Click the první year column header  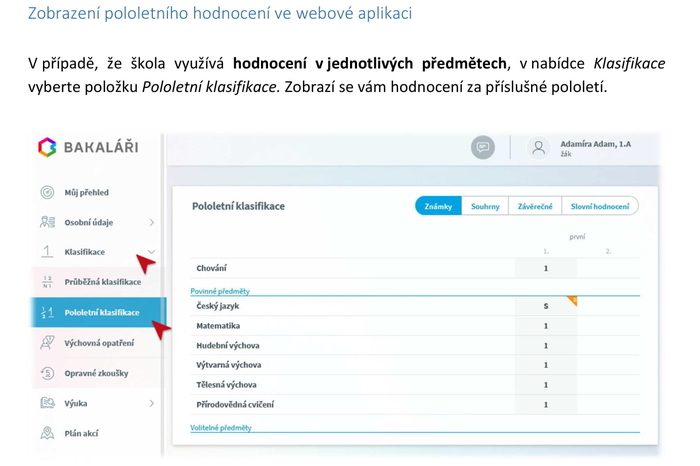coord(577,237)
